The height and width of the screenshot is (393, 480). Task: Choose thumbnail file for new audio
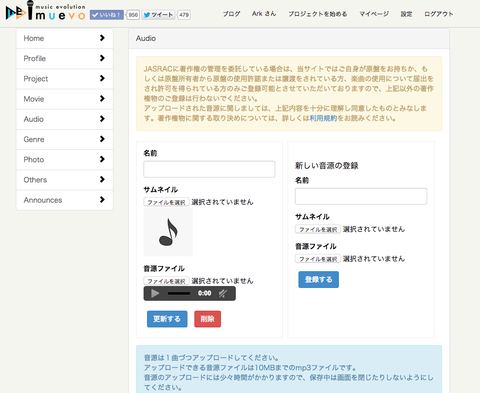(x=318, y=229)
